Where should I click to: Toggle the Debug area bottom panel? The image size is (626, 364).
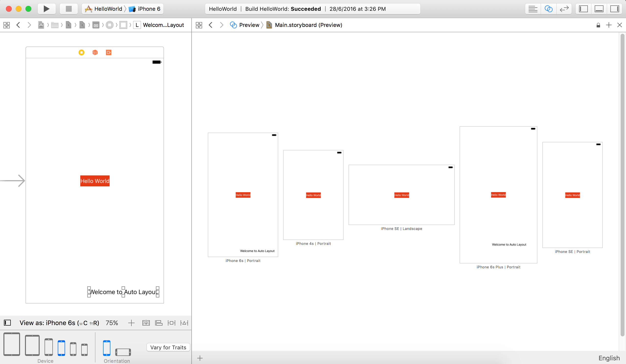[599, 9]
